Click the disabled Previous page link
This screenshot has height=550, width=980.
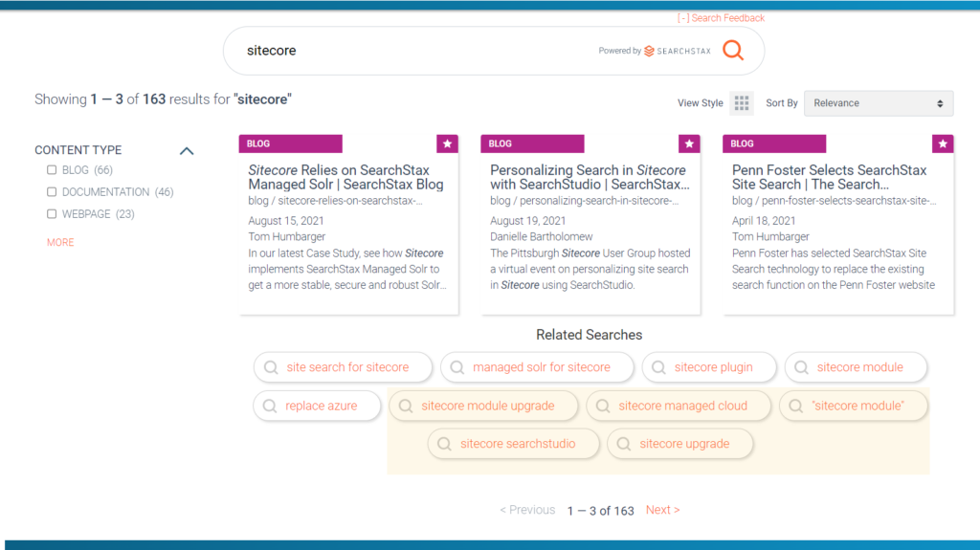527,510
